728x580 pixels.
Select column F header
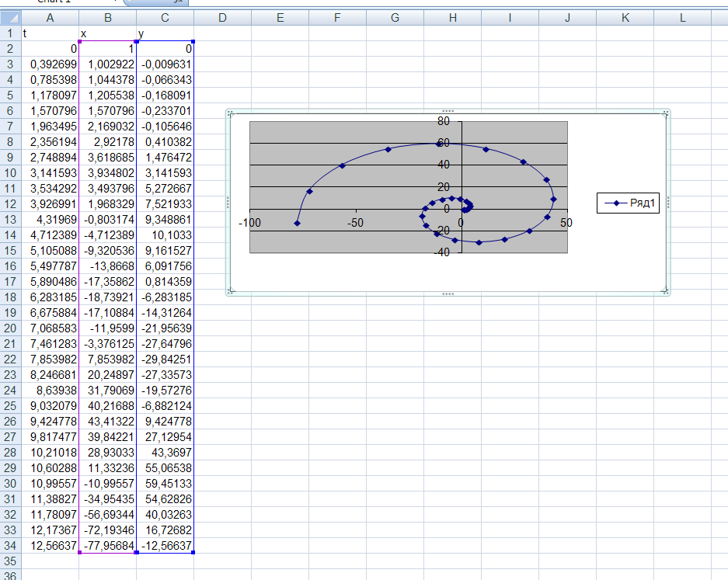point(337,18)
